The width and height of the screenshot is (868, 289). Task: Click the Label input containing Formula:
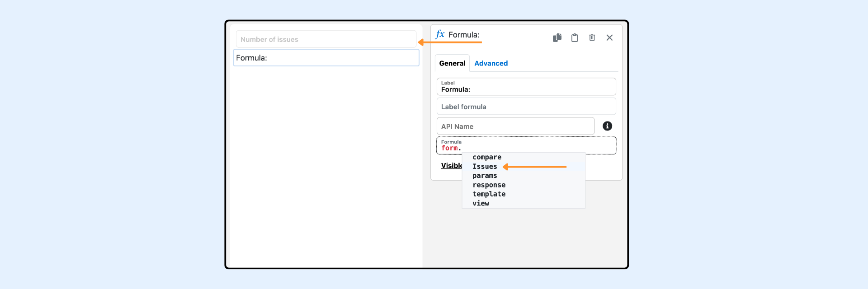point(526,87)
